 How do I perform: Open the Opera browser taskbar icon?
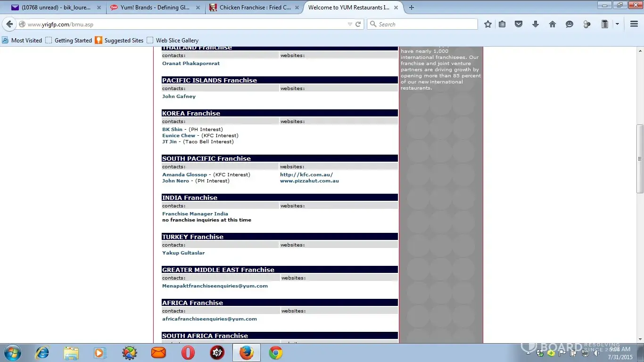pyautogui.click(x=188, y=353)
